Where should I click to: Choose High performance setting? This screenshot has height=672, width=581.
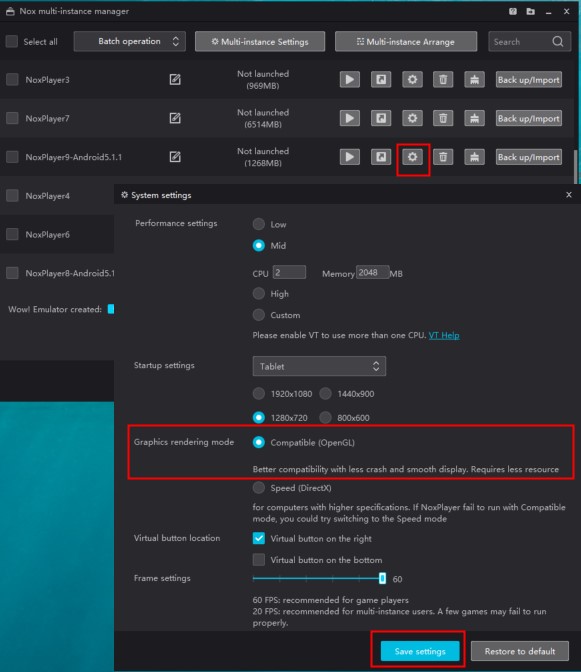coord(258,294)
